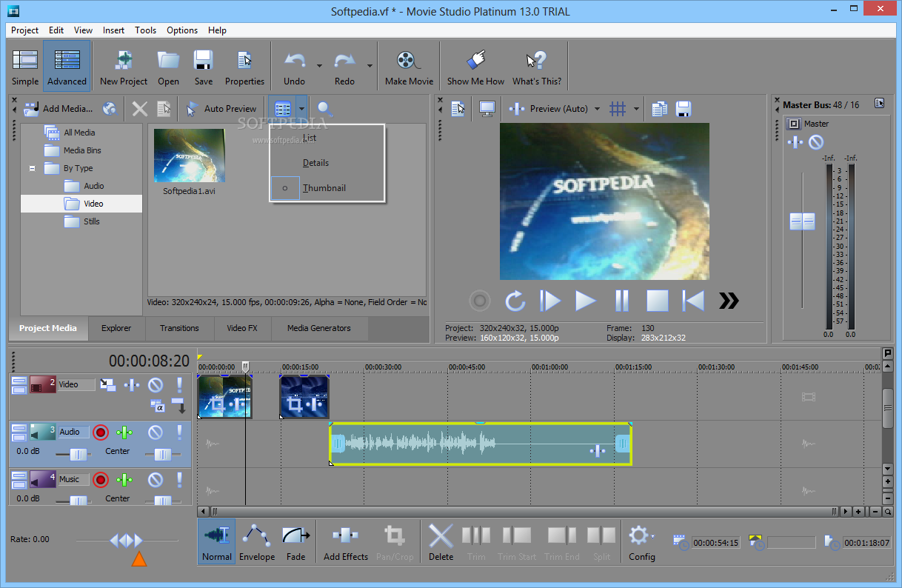The height and width of the screenshot is (588, 902).
Task: Open media properties icon in Project Media
Action: (164, 109)
